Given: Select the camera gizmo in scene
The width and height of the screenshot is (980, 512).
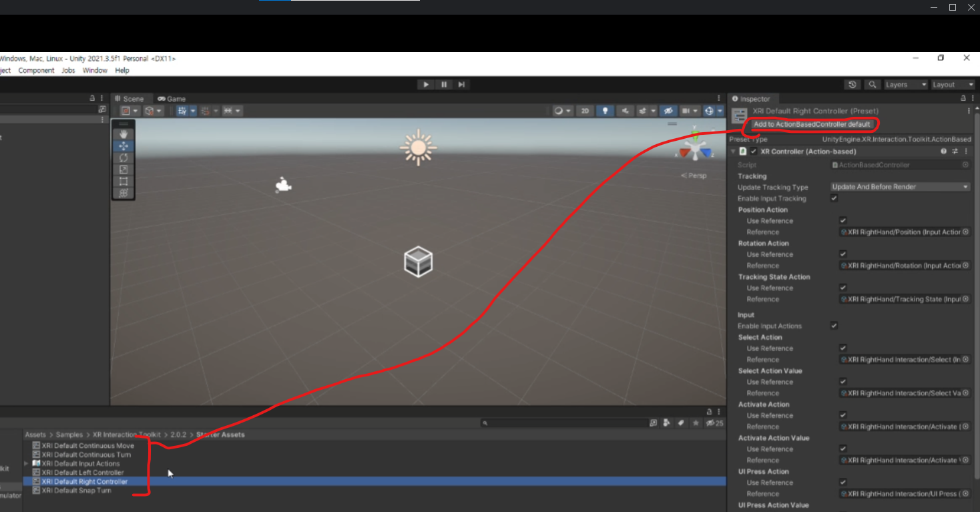Looking at the screenshot, I should 283,186.
